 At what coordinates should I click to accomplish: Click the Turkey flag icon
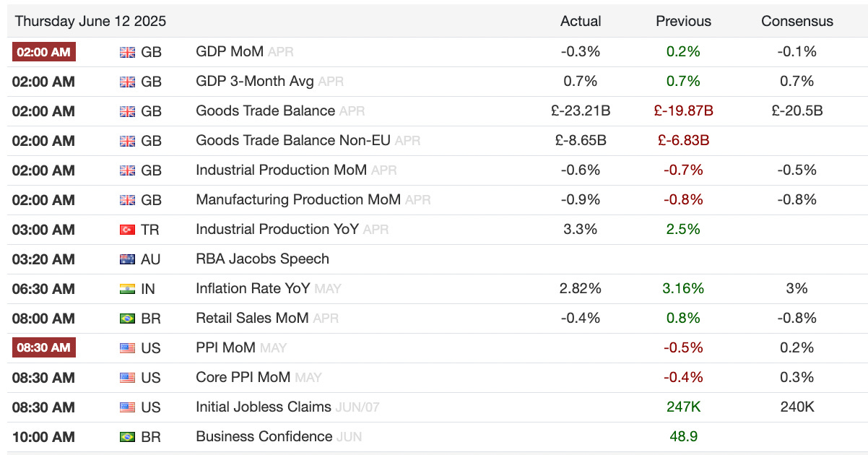point(127,230)
